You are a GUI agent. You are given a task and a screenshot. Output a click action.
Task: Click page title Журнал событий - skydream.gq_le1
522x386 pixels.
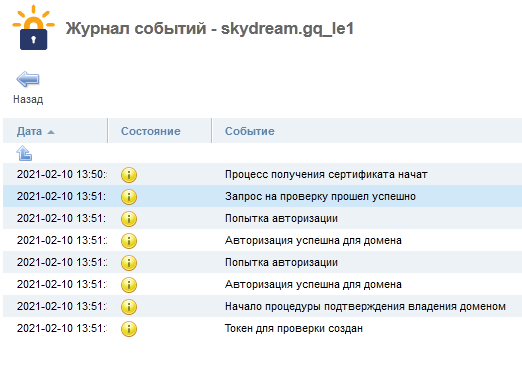coord(210,29)
